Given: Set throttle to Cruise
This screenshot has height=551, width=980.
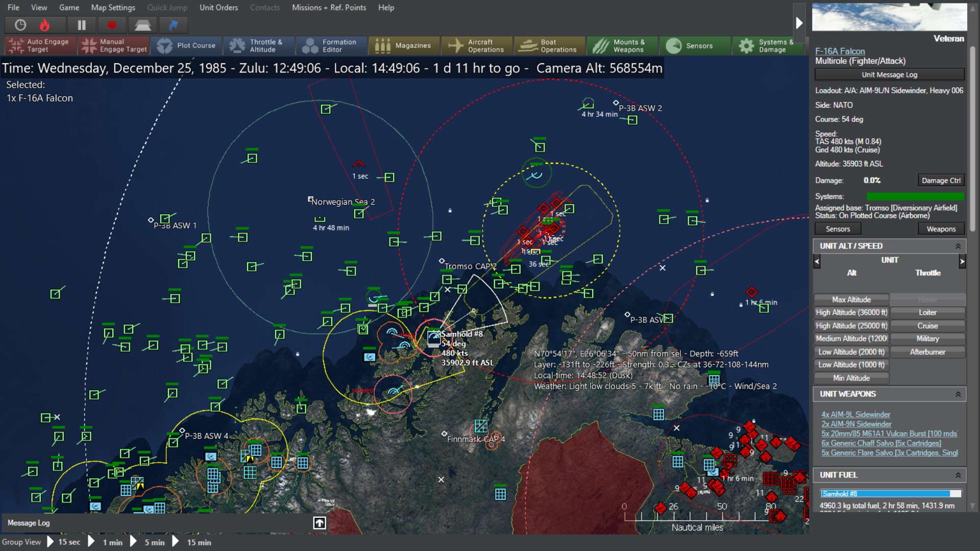Looking at the screenshot, I should click(927, 325).
